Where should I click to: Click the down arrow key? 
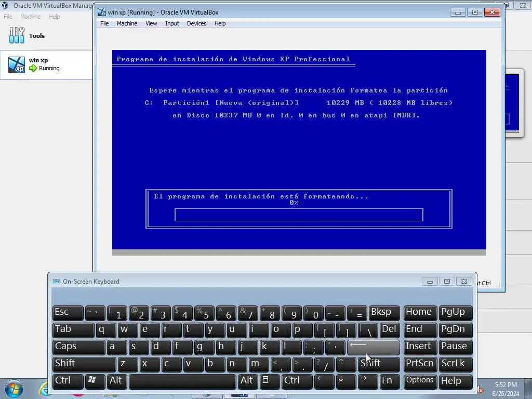[346, 381]
